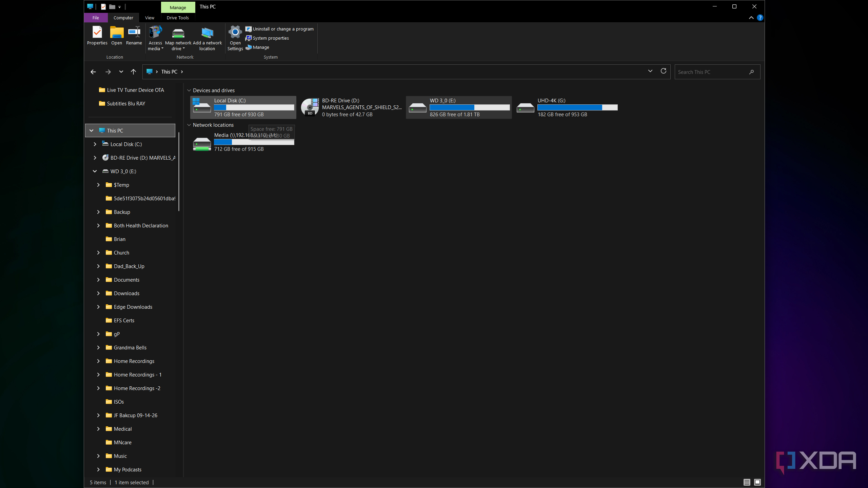Collapse WD 3_0 (E:) tree node

pos(95,171)
